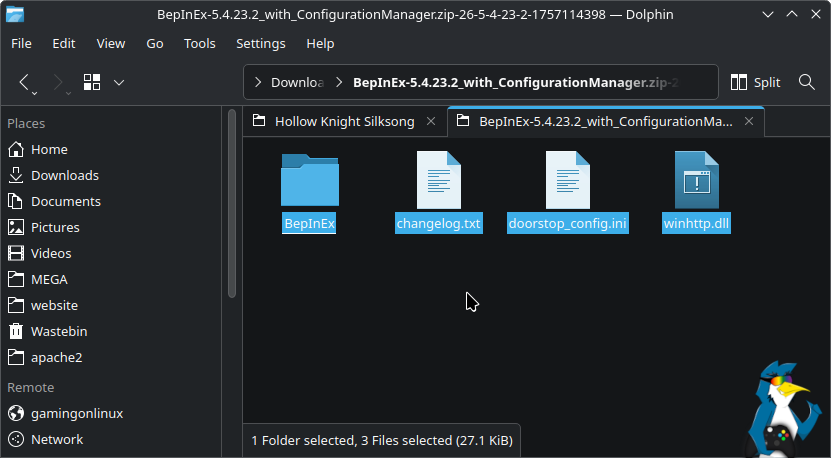This screenshot has width=831, height=458.
Task: Close the Hollow Knight Silksong tab
Action: 432,121
